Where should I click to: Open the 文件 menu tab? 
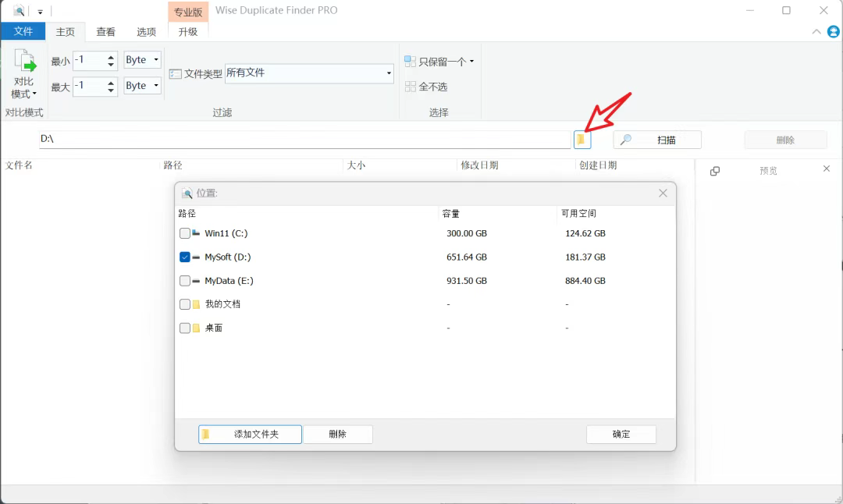(23, 32)
